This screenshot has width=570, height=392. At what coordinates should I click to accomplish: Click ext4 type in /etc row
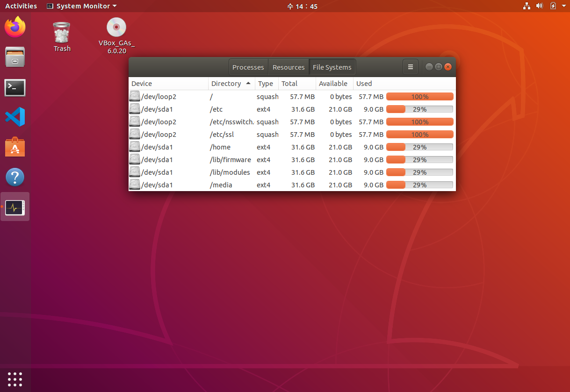(x=264, y=109)
